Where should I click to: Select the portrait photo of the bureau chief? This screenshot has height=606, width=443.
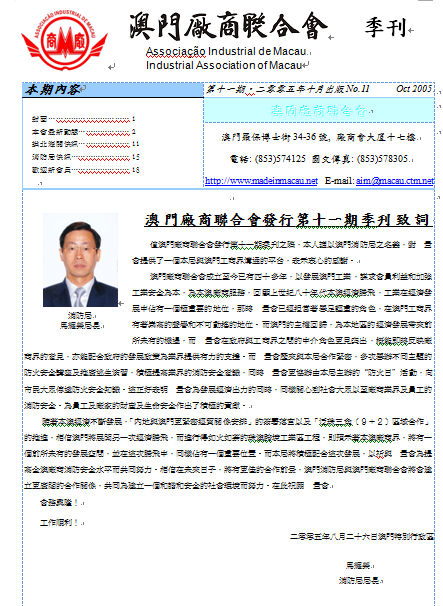[80, 260]
